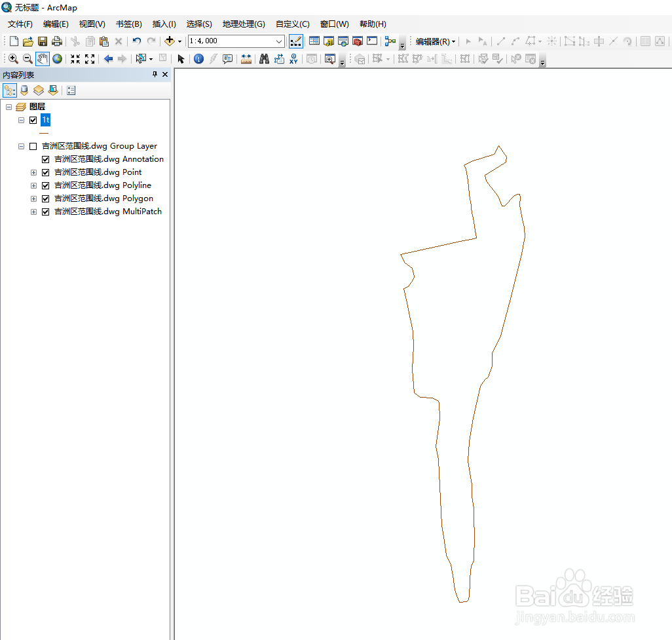The width and height of the screenshot is (672, 640).
Task: Uncheck the dwg Point layer
Action: pos(45,172)
